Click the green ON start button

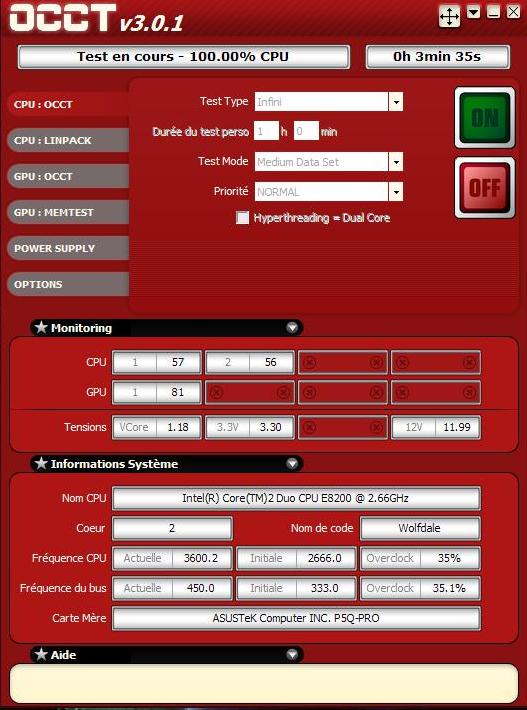click(x=485, y=118)
